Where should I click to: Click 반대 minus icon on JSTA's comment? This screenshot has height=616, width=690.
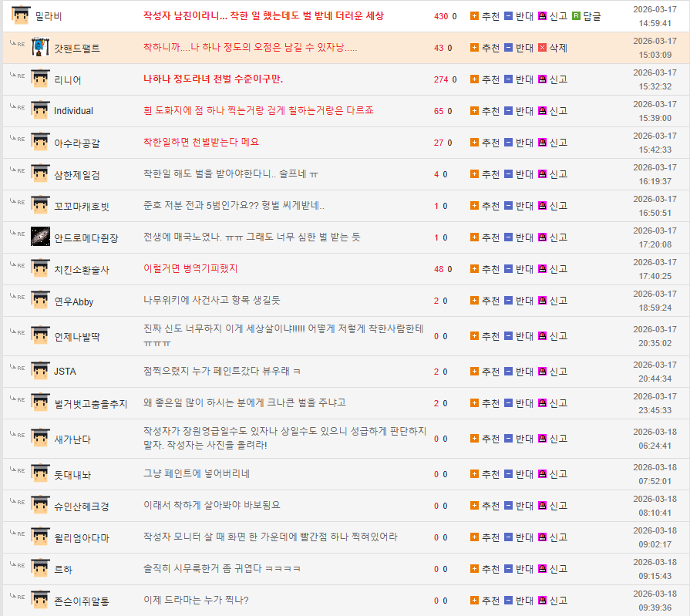coord(508,372)
